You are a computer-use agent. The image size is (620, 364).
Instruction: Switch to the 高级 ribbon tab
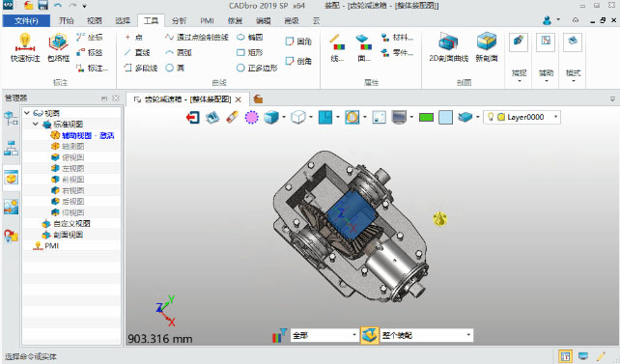[292, 20]
